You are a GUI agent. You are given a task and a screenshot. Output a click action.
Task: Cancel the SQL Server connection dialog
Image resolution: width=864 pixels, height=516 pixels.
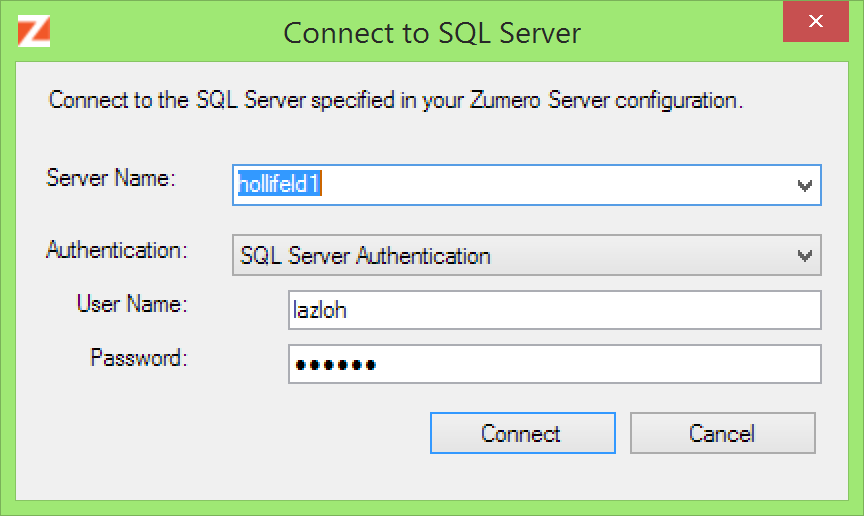(722, 434)
